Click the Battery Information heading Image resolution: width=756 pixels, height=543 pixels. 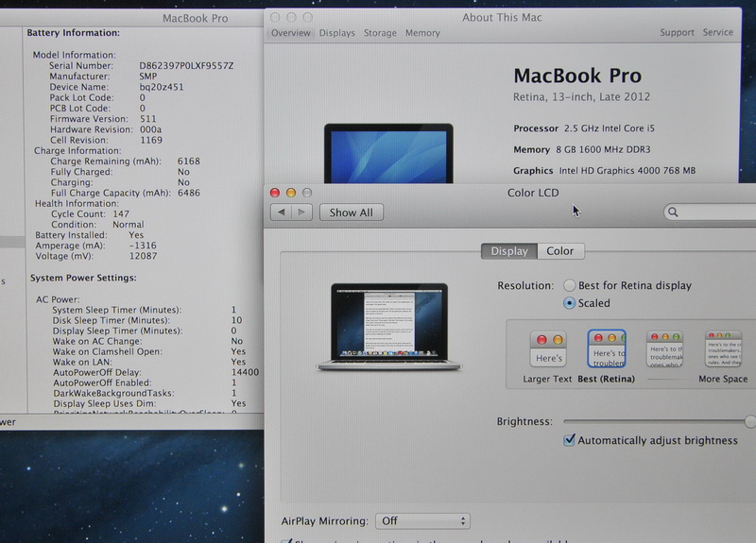click(74, 33)
